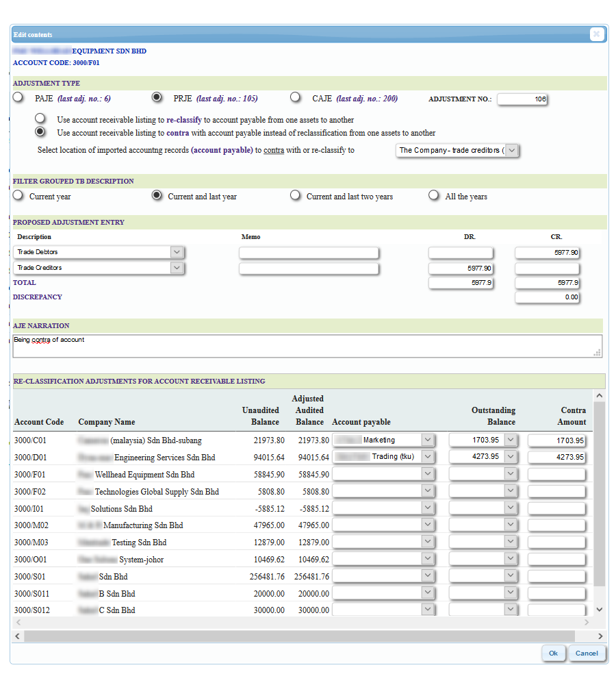Screen dimensions: 616x685
Task: Select the PAJE adjustment type
Action: click(18, 98)
